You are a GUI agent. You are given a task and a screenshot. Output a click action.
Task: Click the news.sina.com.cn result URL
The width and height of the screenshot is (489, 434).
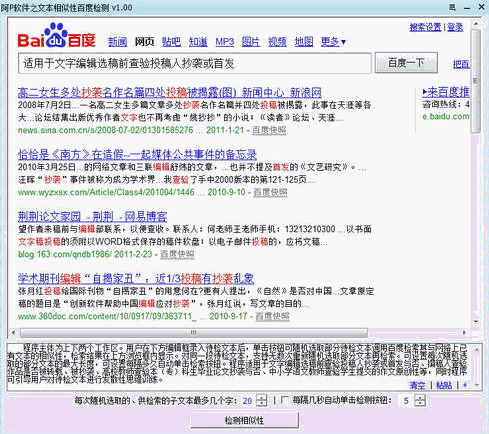(x=105, y=130)
